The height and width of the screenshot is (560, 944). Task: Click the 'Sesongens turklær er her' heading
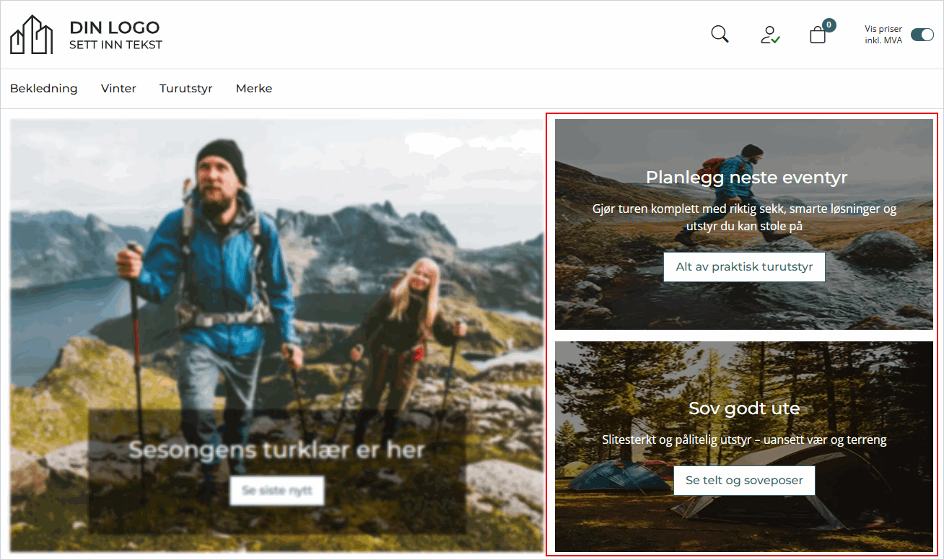tap(276, 450)
